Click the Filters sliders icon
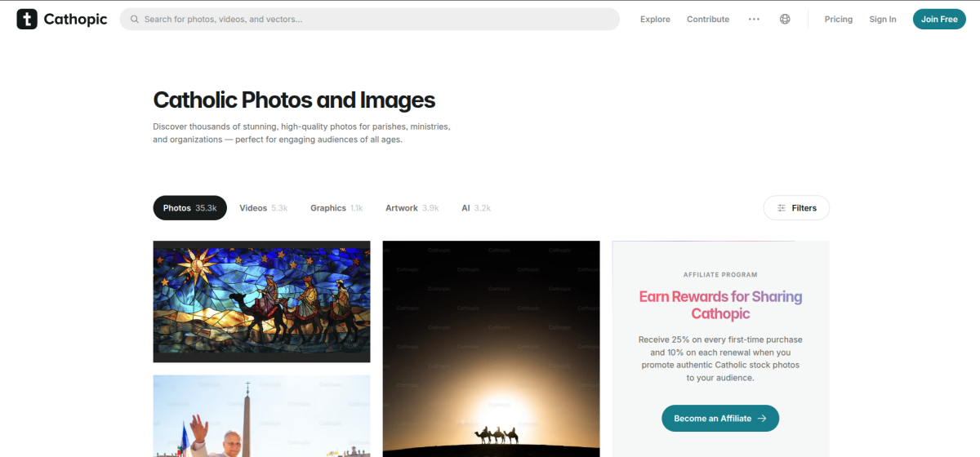This screenshot has width=980, height=457. pos(782,208)
